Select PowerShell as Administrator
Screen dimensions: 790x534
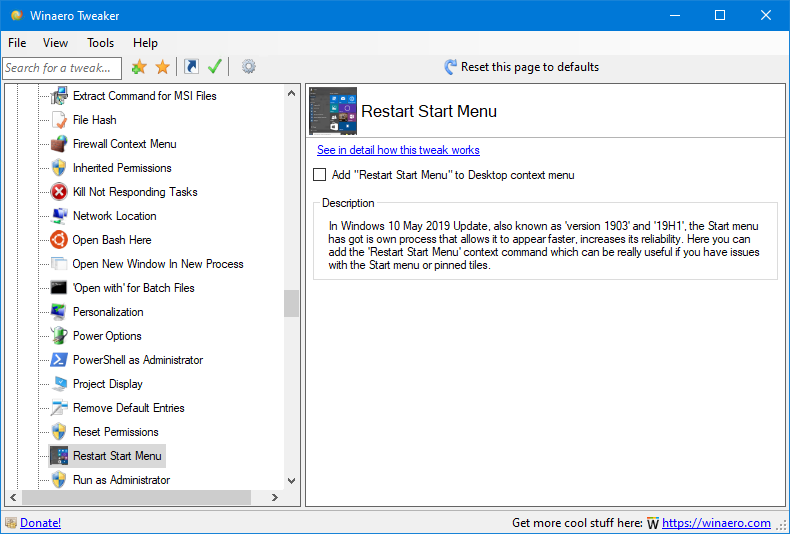tap(138, 360)
